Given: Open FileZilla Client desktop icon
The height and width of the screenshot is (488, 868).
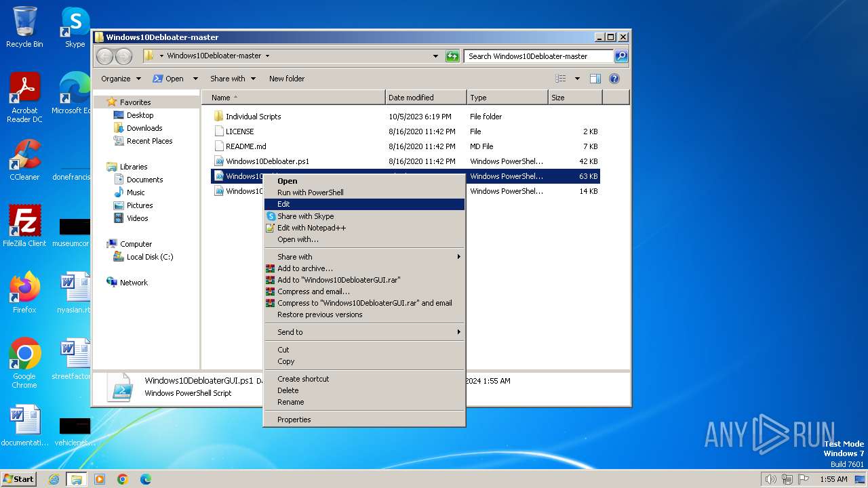Looking at the screenshot, I should (x=24, y=226).
